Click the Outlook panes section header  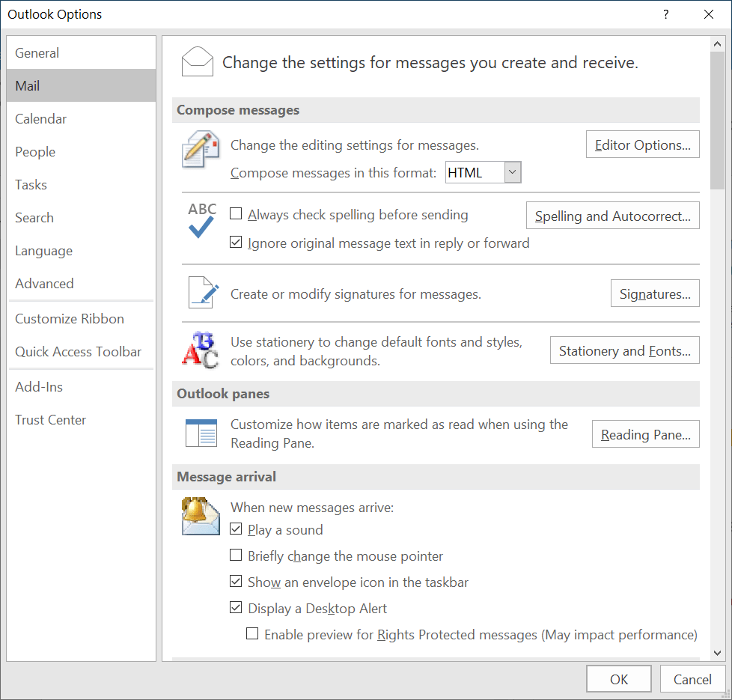436,394
